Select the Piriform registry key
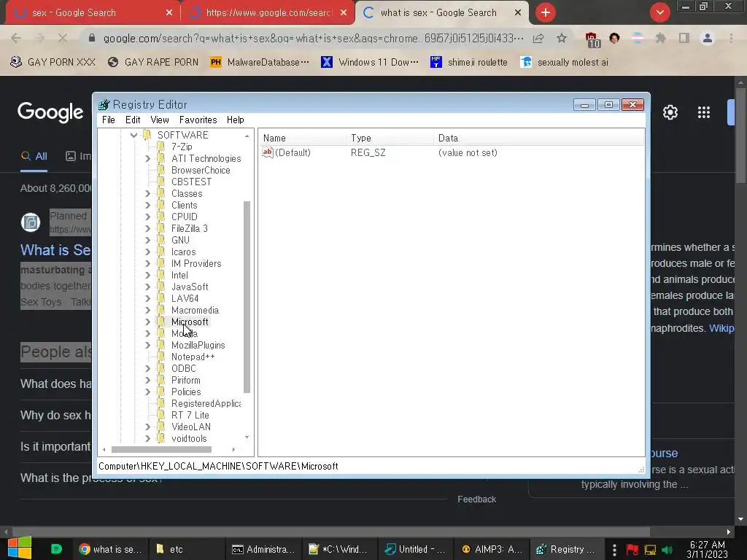 pyautogui.click(x=186, y=381)
